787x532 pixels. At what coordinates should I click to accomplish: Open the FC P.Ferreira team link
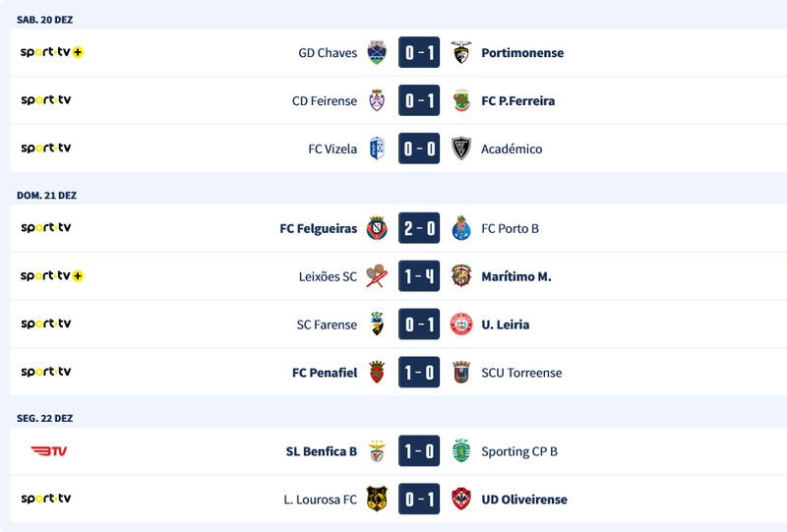518,101
